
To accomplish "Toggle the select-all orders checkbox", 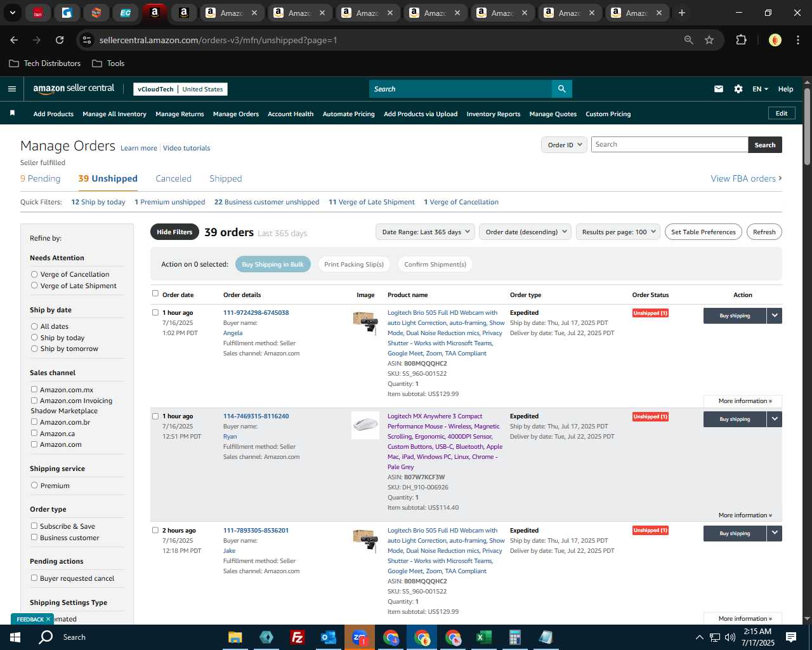I will coord(155,293).
